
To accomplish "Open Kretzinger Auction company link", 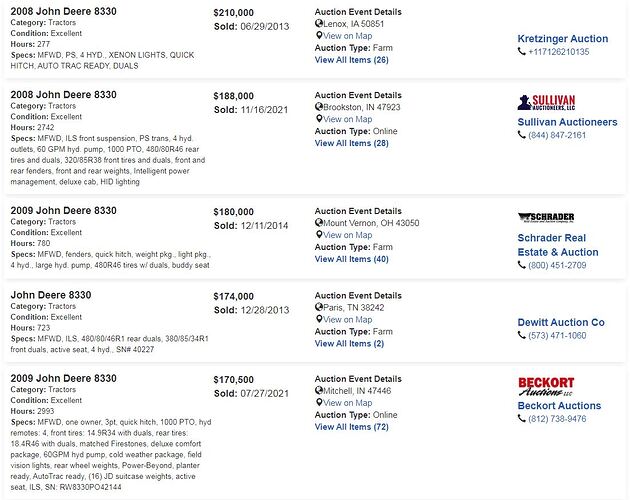I will coord(562,39).
